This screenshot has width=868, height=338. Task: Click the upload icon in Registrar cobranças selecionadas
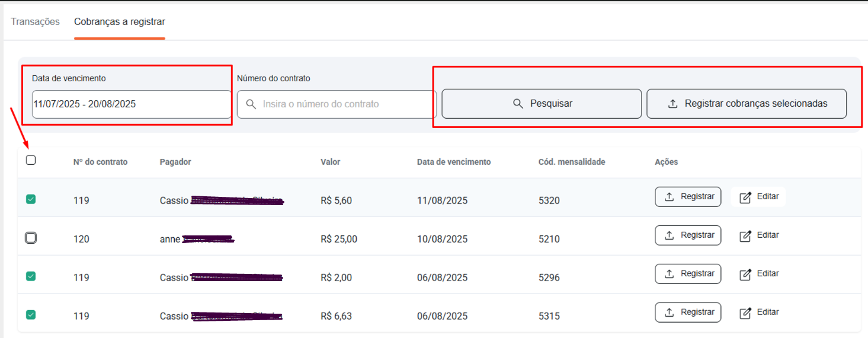[672, 104]
